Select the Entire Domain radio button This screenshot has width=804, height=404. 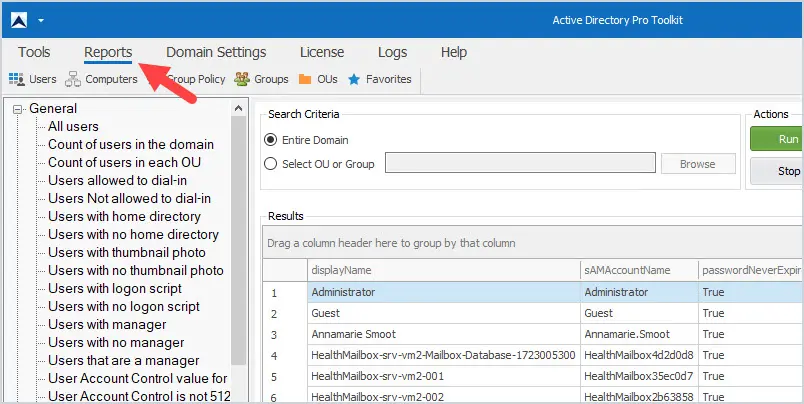[270, 140]
